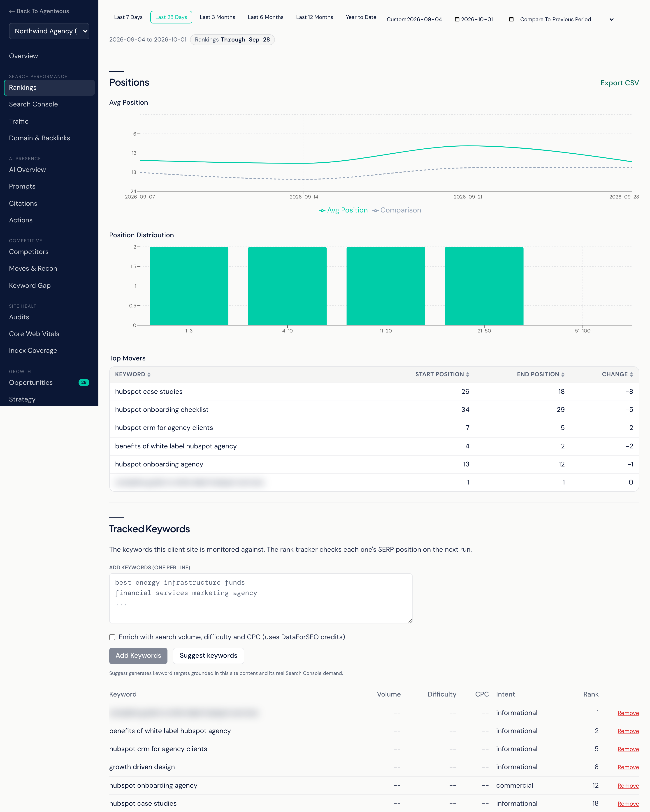Sort Top Movers by Keyword column
The height and width of the screenshot is (812, 650).
click(133, 374)
